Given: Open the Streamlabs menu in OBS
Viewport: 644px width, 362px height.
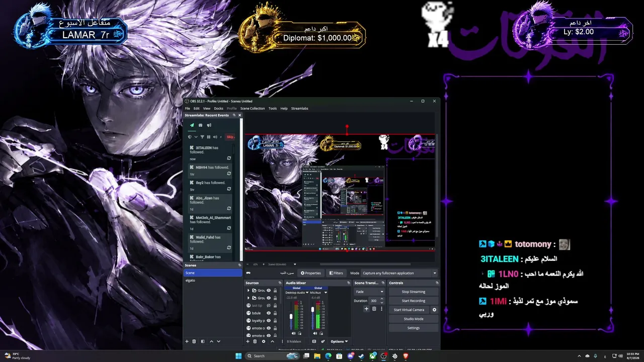Looking at the screenshot, I should [300, 108].
